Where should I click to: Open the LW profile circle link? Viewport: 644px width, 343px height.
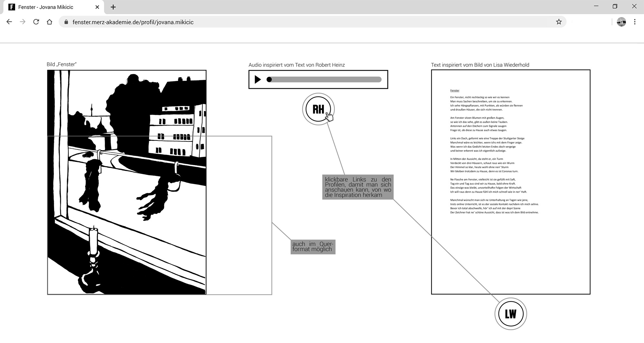[510, 314]
